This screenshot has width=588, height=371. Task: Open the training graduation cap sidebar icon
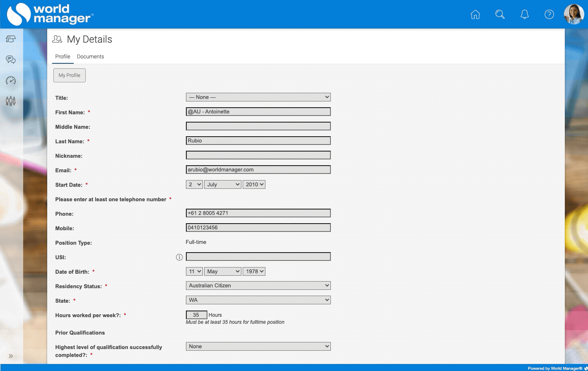tap(11, 39)
